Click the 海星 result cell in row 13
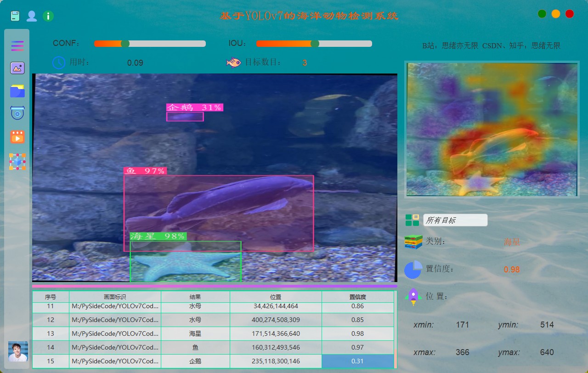The height and width of the screenshot is (373, 588). 195,333
